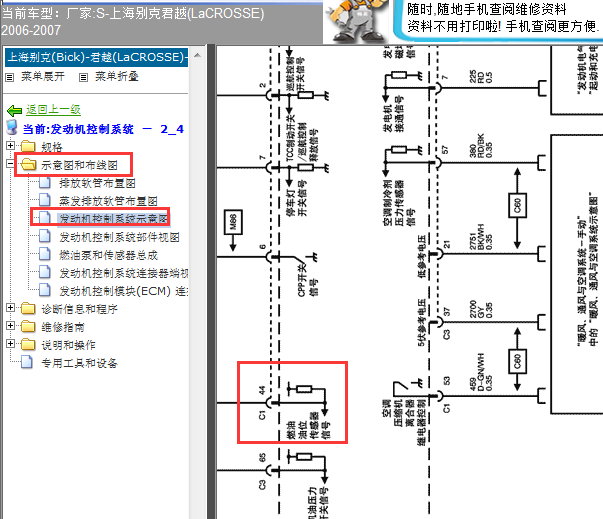
Task: Click page icon beside 排放软管布置图
Action: pos(45,182)
